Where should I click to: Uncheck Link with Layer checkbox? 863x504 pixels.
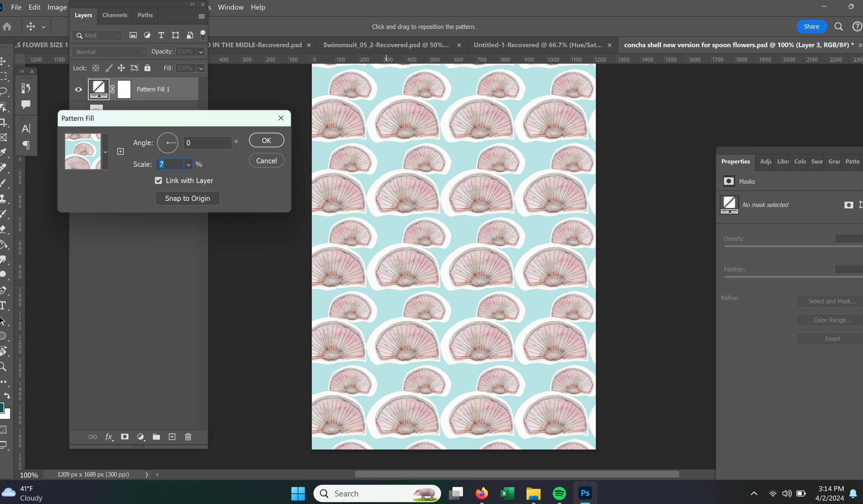[x=158, y=180]
